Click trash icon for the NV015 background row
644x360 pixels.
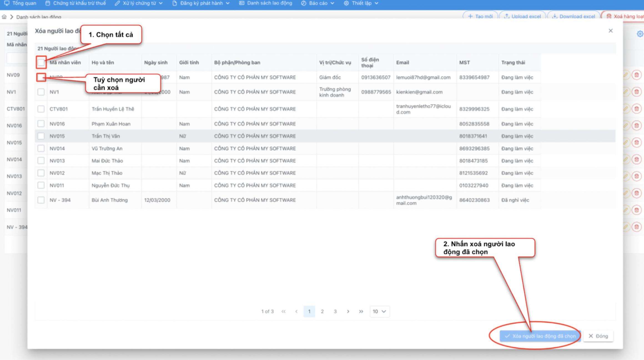(x=637, y=143)
